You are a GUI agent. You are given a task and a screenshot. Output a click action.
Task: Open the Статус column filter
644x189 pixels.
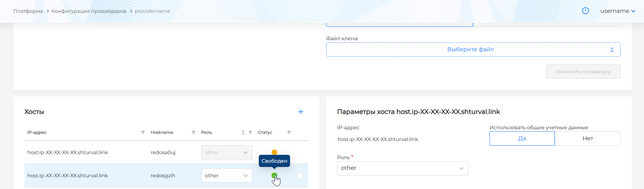(x=289, y=132)
